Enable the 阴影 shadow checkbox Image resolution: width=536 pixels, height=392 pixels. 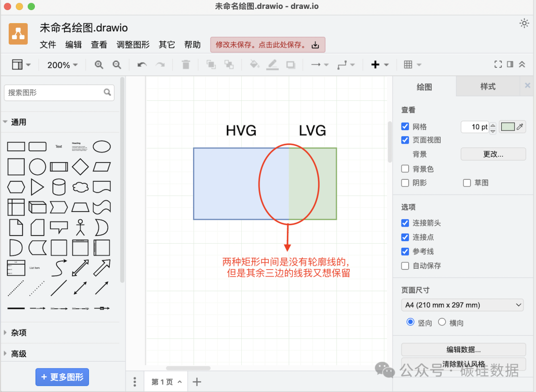point(405,183)
